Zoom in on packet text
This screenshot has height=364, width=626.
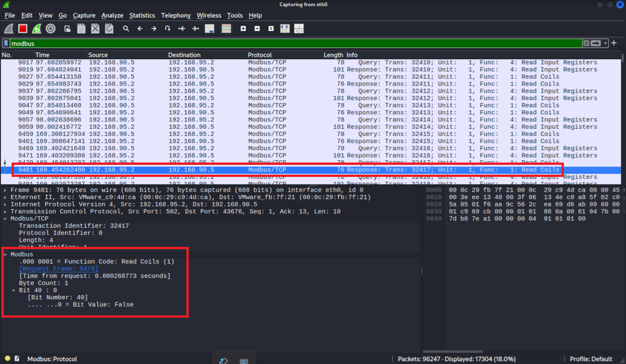coord(243,29)
